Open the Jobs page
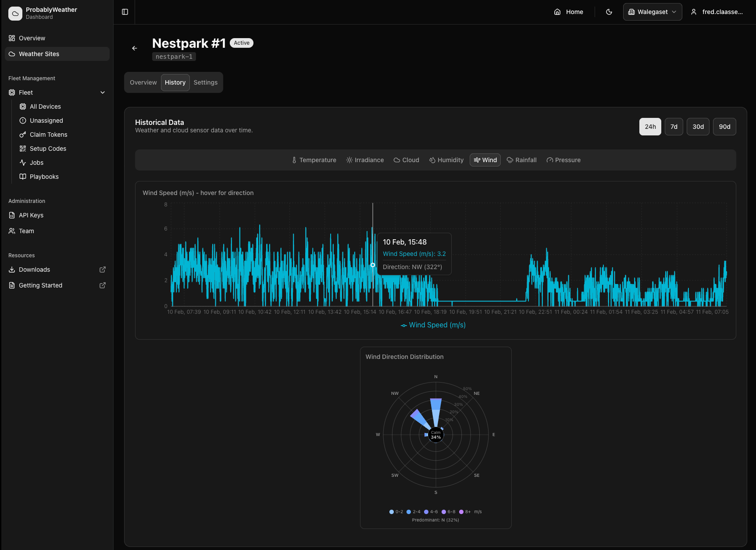The width and height of the screenshot is (756, 550). tap(36, 163)
